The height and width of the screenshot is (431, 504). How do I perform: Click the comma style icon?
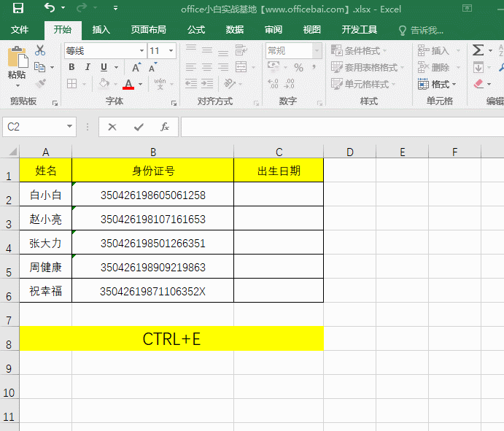click(314, 67)
